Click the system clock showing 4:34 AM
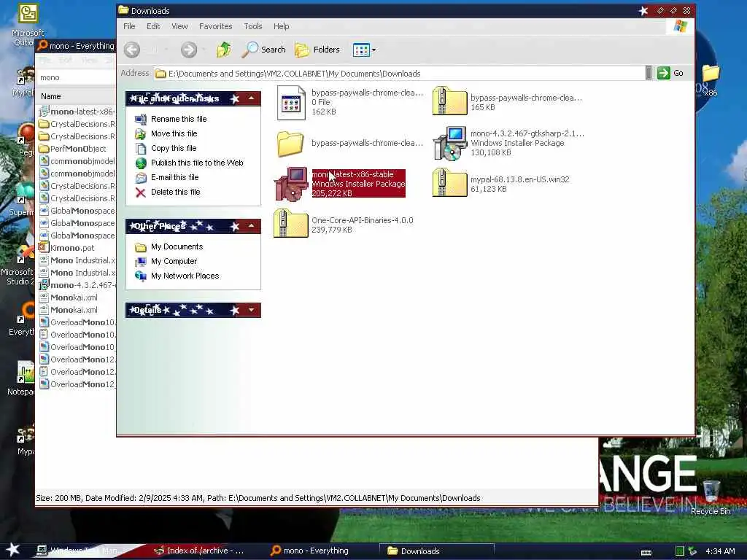Viewport: 747px width, 560px height. 720,551
